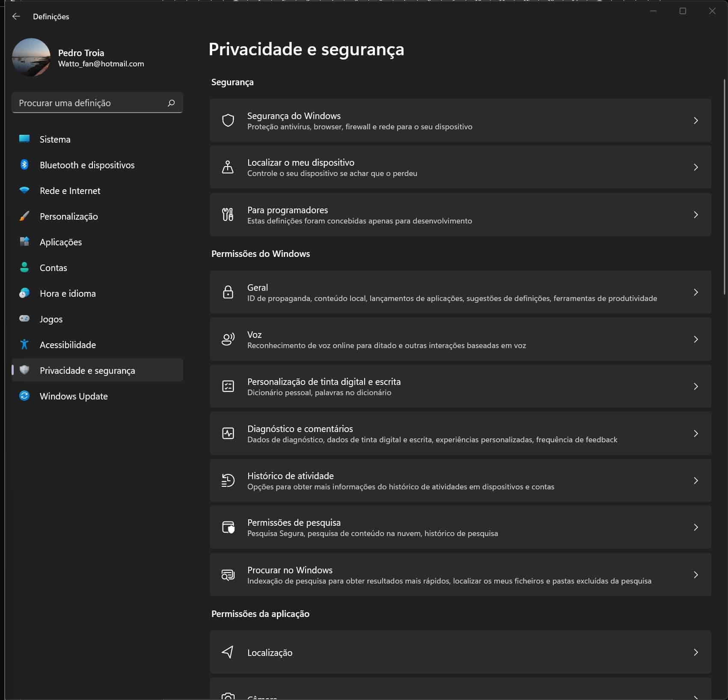The width and height of the screenshot is (728, 700).
Task: Focus the Procurar uma definição search box
Action: [90, 103]
